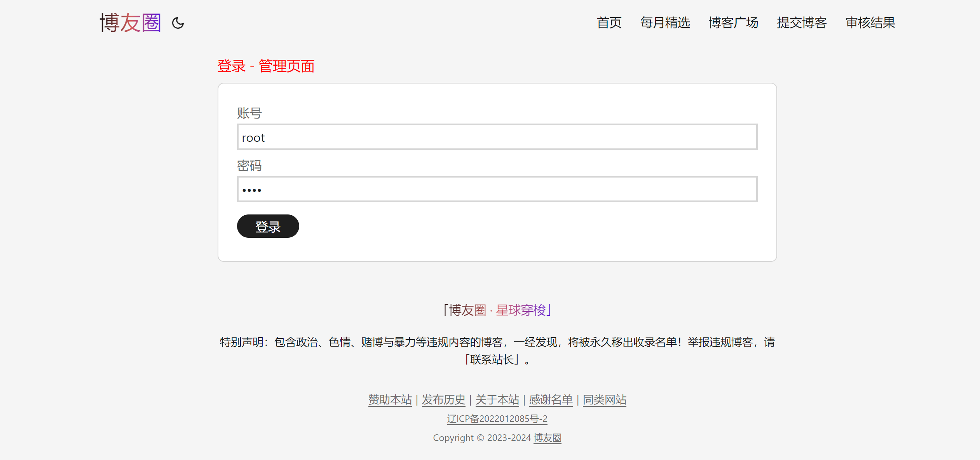Focus the 密码 password field
Viewport: 980px width, 460px height.
click(x=497, y=190)
